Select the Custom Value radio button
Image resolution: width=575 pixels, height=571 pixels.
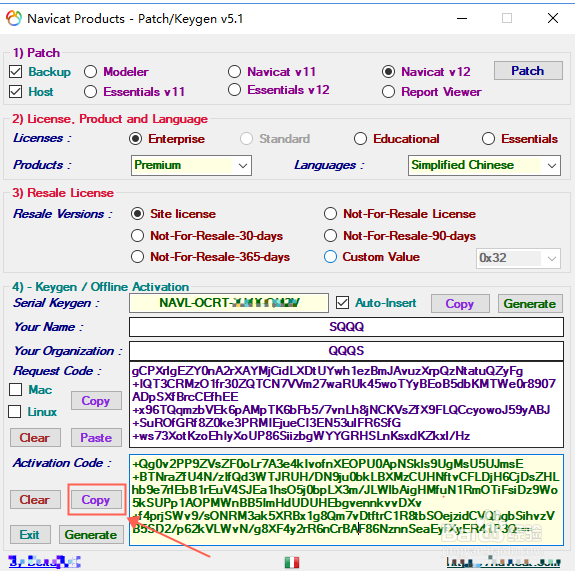click(330, 257)
